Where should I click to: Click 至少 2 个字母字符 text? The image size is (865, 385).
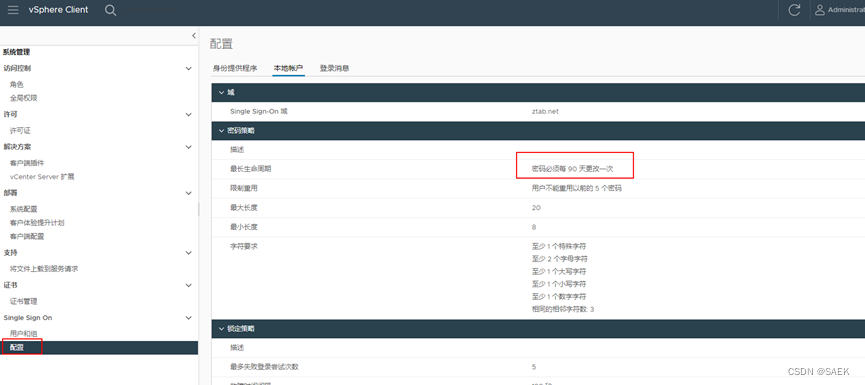pyautogui.click(x=559, y=259)
